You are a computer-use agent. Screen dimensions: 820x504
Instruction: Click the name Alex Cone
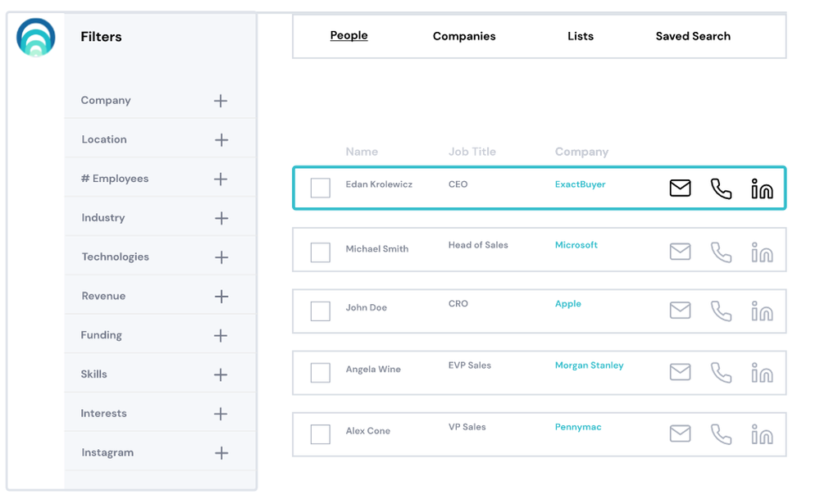click(367, 431)
